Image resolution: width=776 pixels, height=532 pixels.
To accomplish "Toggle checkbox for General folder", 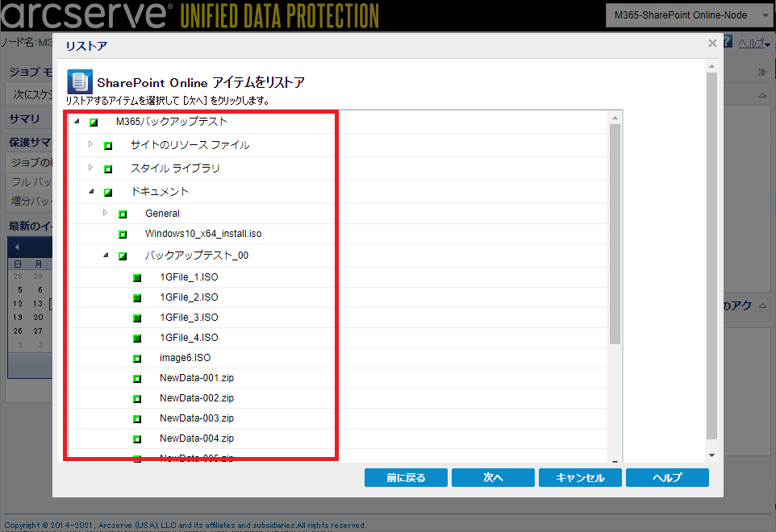I will coord(123,214).
